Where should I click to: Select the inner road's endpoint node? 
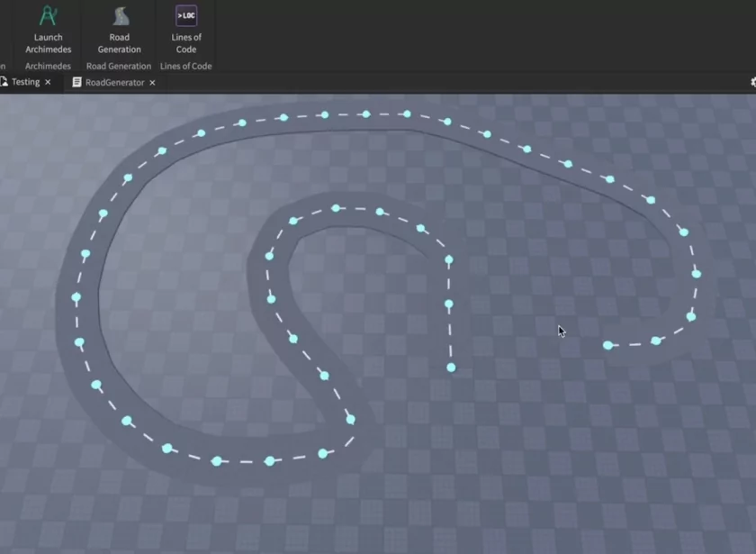(451, 368)
